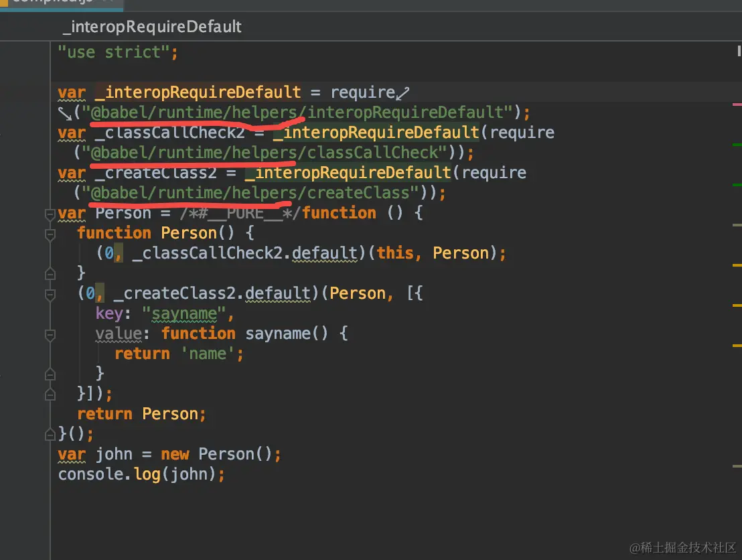Click fold end marker below "return 'name';"
This screenshot has width=742, height=560.
pyautogui.click(x=50, y=374)
